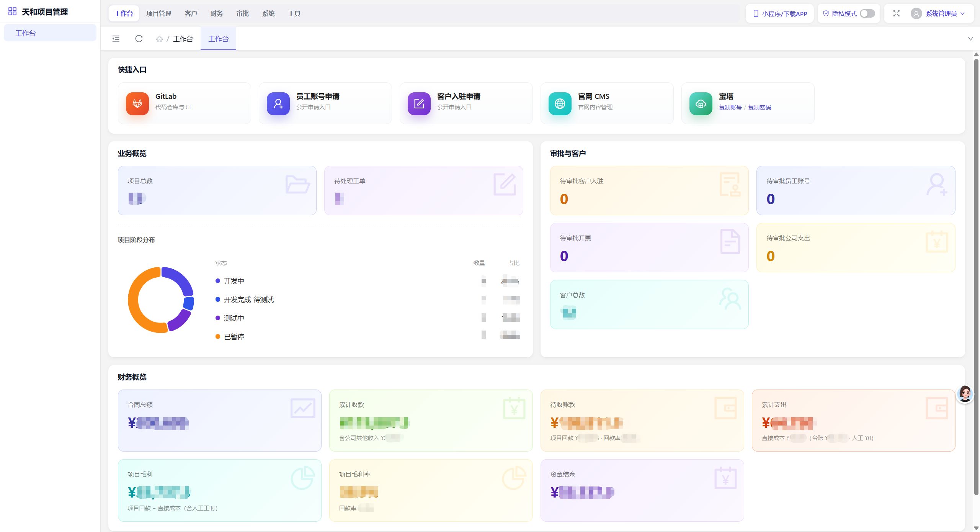Open the 待处理工单 card
The image size is (980, 532).
point(423,190)
